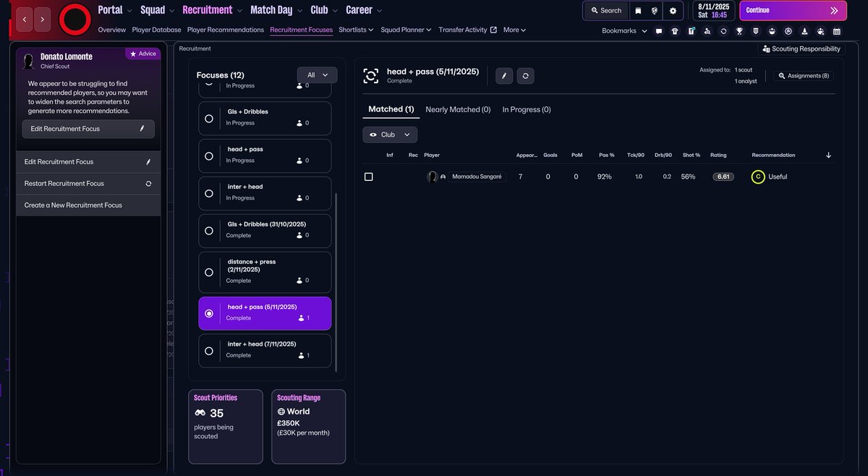Viewport: 868px width, 476px height.
Task: Open the shirt tactics bookmark icon
Action: [675, 31]
